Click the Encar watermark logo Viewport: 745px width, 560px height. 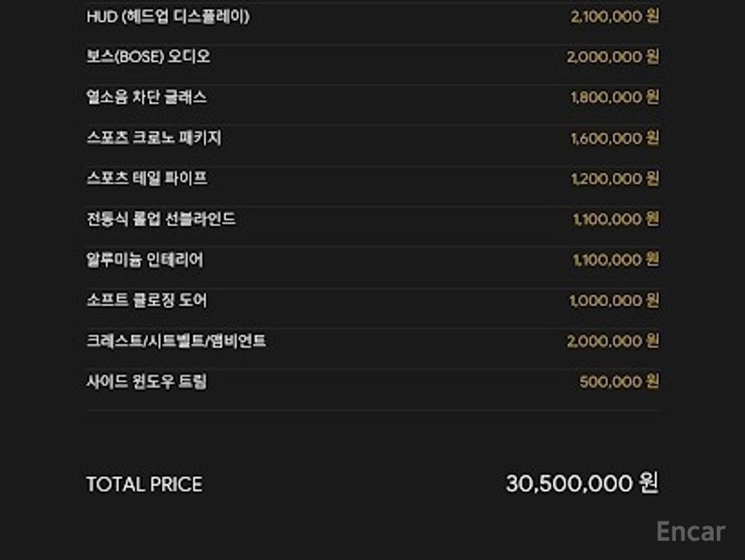pos(690,532)
